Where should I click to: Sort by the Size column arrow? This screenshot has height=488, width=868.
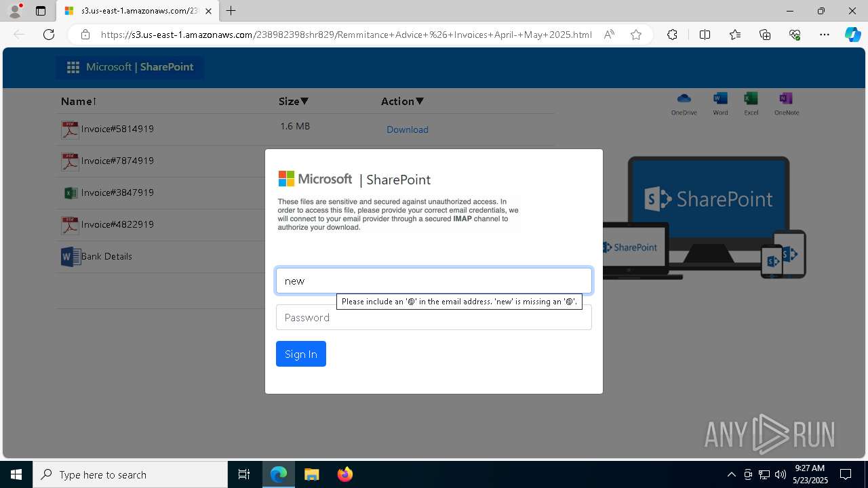click(304, 102)
